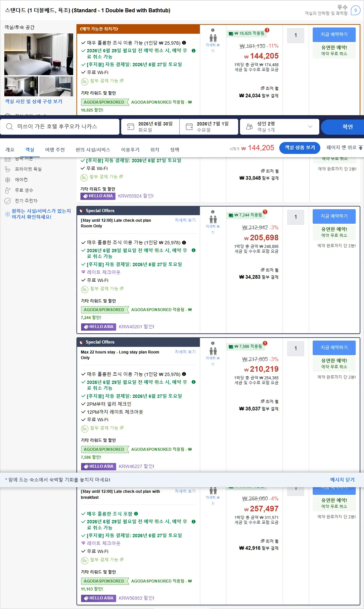
Task: Click the private bathroom icon beside 프라이빗 욕실
Action: [x=7, y=169]
